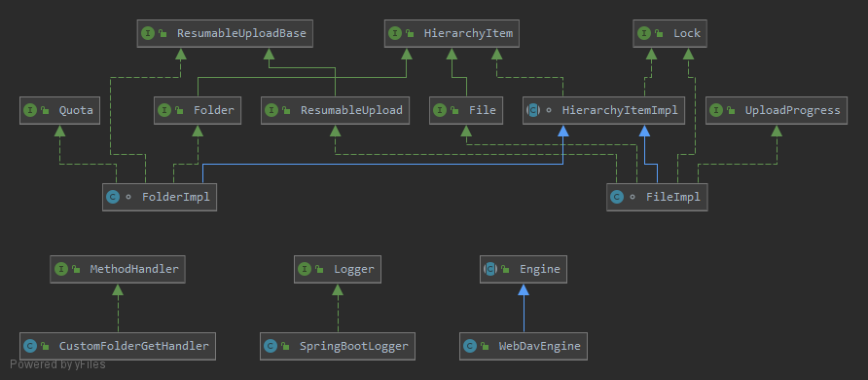Click the interface icon on ResumableUploadBase node

pyautogui.click(x=148, y=33)
